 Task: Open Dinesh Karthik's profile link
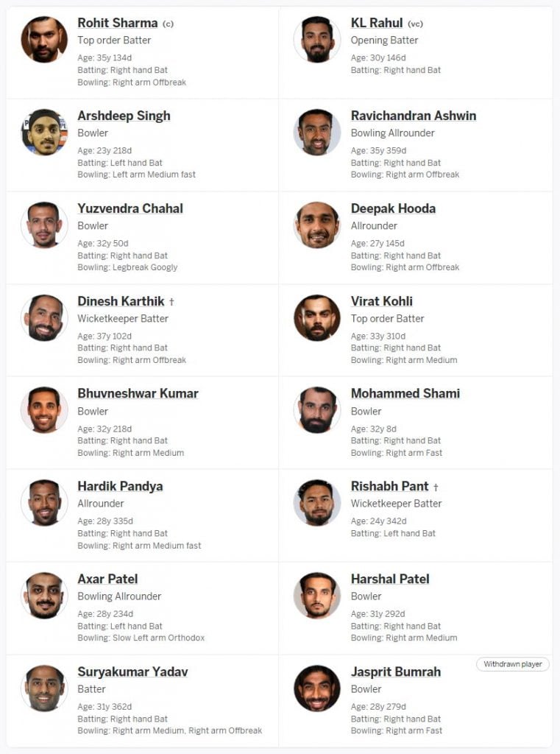(121, 301)
